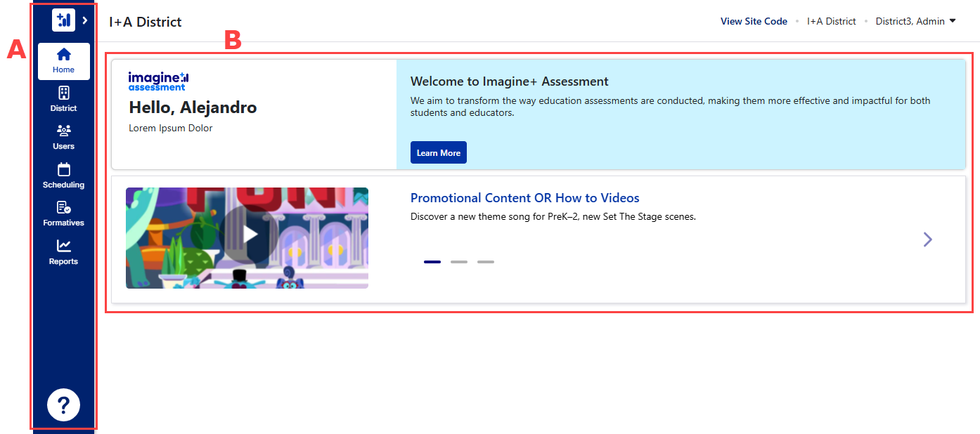980x434 pixels.
Task: Click the Learn More button
Action: click(439, 152)
